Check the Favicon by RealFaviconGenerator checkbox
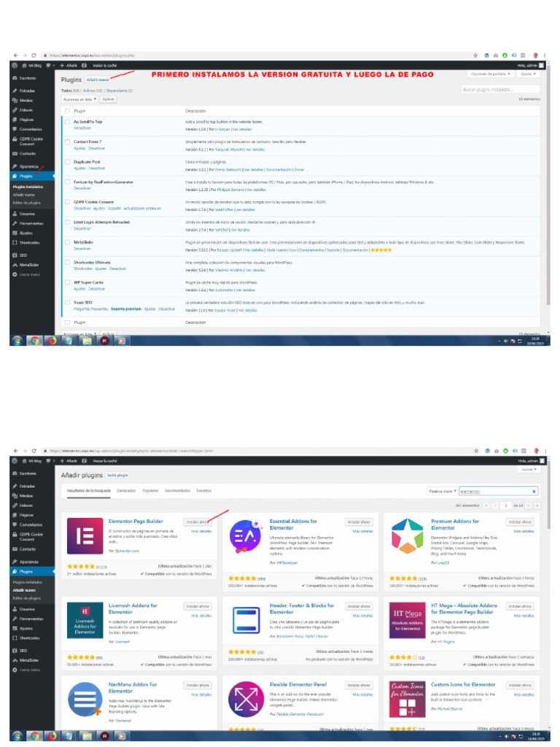The width and height of the screenshot is (560, 747). click(68, 182)
